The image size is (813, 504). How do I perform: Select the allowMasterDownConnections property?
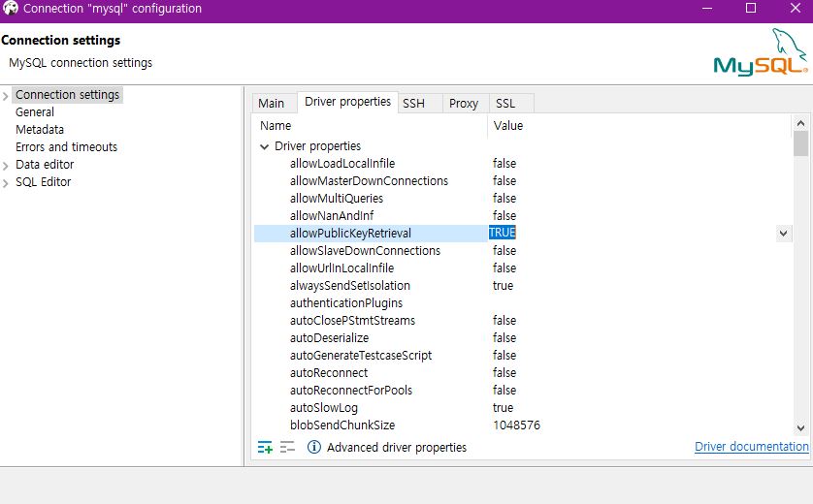[369, 181]
